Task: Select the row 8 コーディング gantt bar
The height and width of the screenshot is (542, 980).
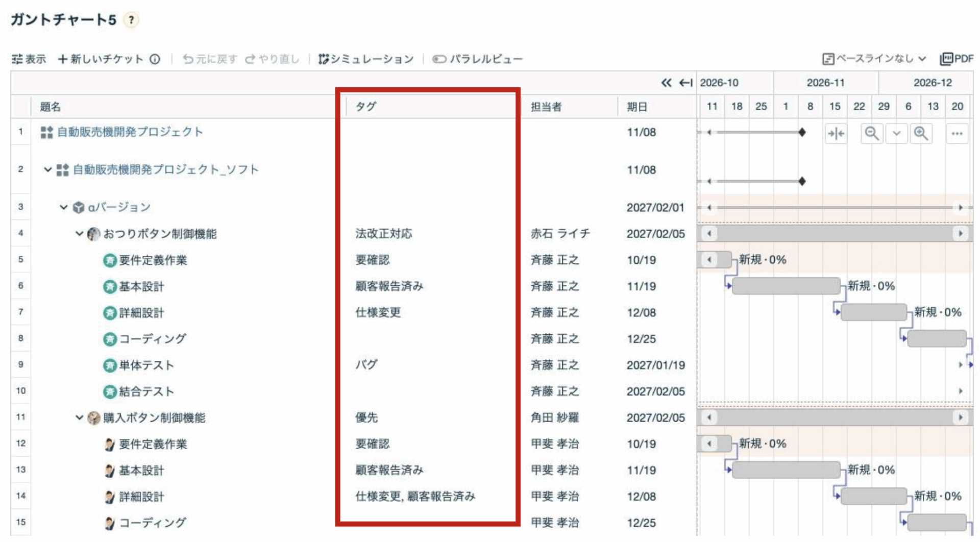Action: click(x=937, y=338)
